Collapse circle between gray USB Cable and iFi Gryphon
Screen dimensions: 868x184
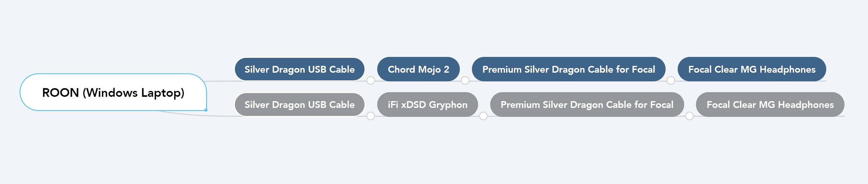tap(371, 116)
